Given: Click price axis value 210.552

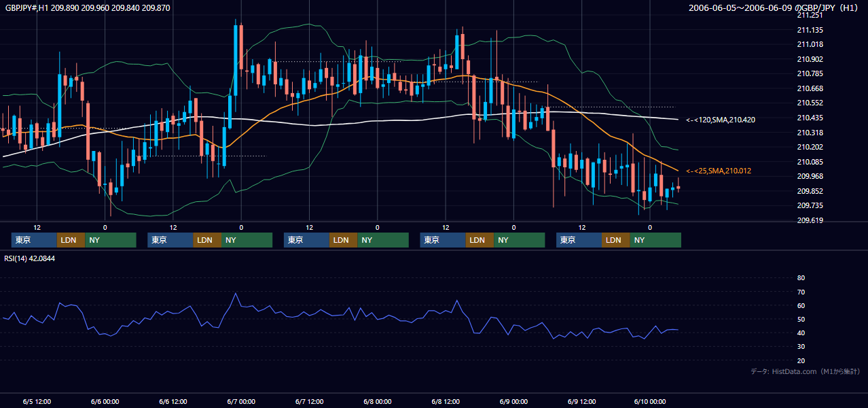Looking at the screenshot, I should point(810,103).
